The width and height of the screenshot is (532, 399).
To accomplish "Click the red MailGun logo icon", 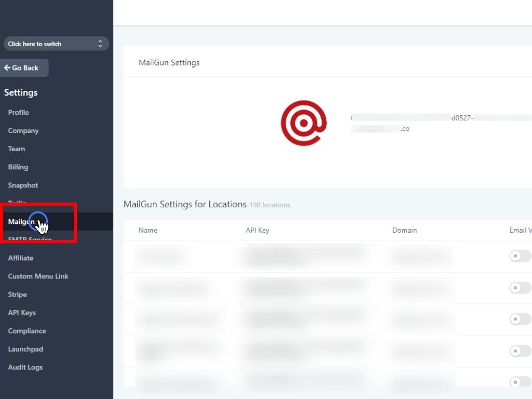I will [303, 123].
